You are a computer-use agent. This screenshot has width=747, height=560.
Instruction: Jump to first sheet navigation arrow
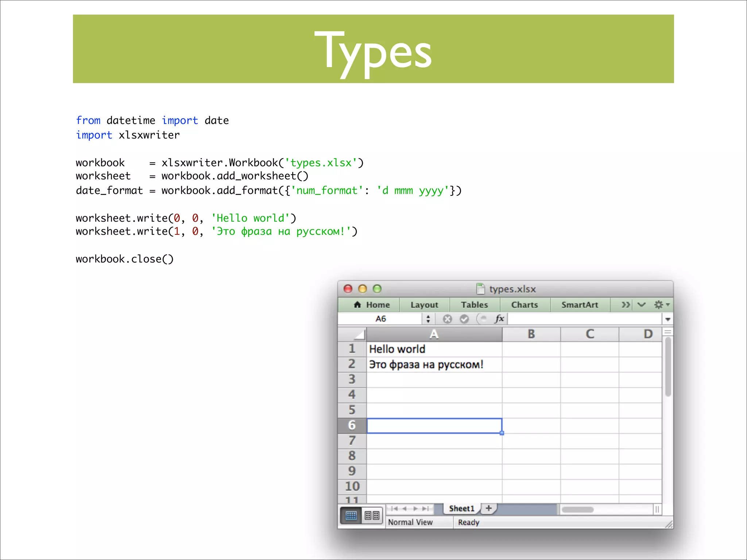[x=394, y=509]
